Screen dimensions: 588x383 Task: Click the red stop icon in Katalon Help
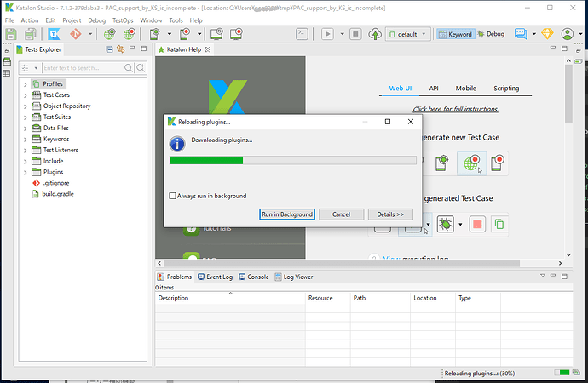477,224
